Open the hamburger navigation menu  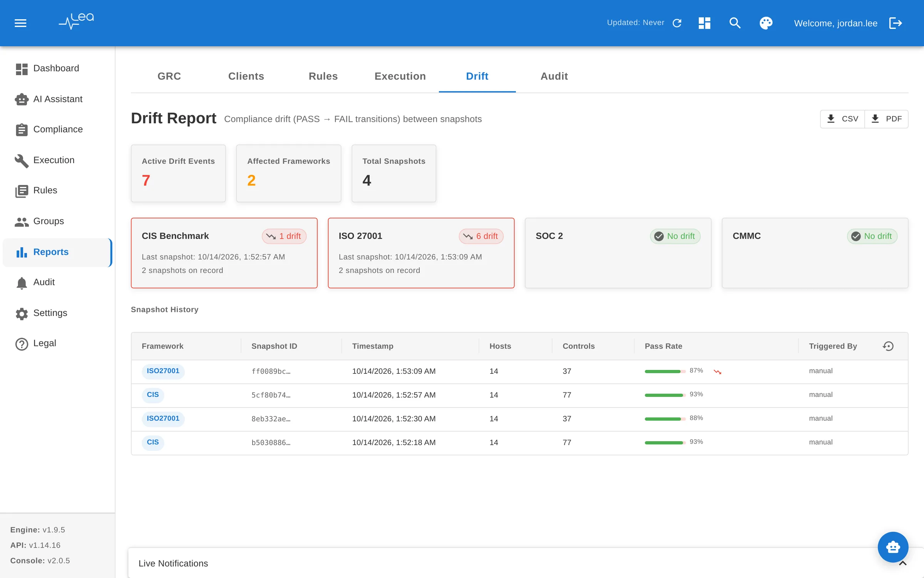20,23
